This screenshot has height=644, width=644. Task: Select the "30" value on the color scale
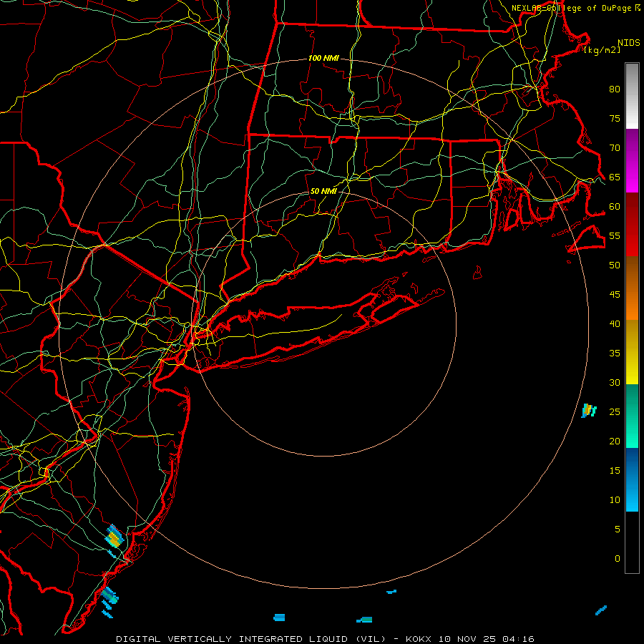[615, 383]
